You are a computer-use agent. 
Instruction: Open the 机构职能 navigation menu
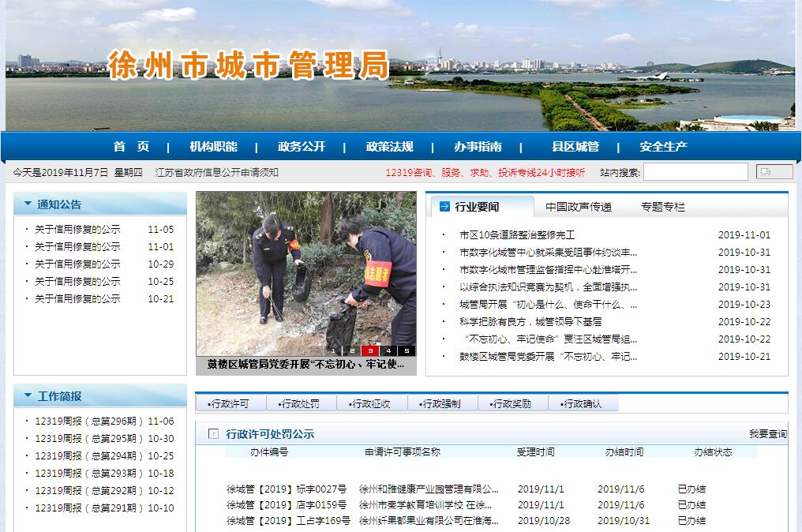(x=213, y=147)
